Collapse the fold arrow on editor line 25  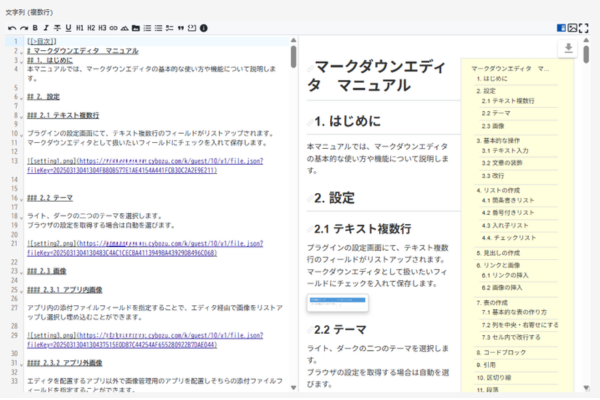point(21,291)
